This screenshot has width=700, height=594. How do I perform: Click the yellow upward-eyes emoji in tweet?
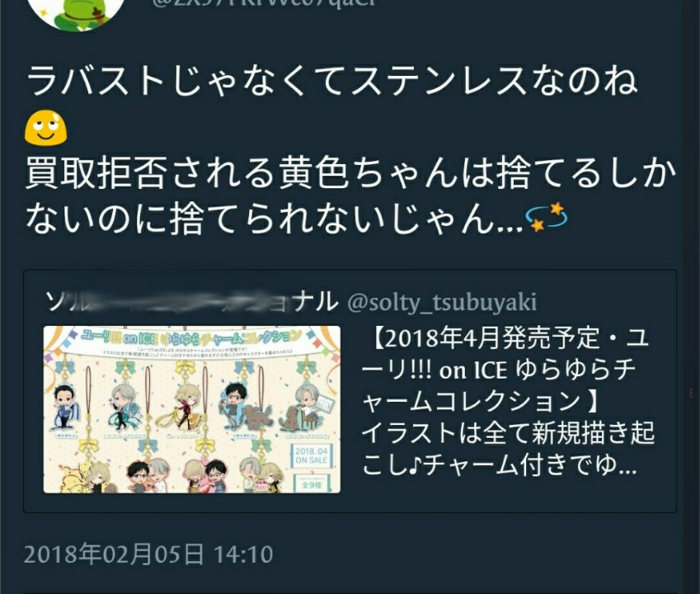click(45, 127)
